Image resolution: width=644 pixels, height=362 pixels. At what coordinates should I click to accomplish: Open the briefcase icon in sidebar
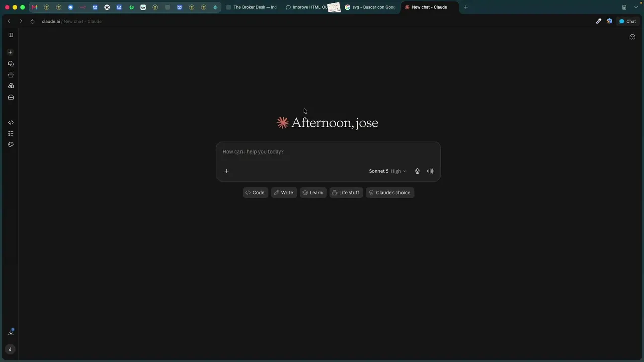click(x=11, y=97)
